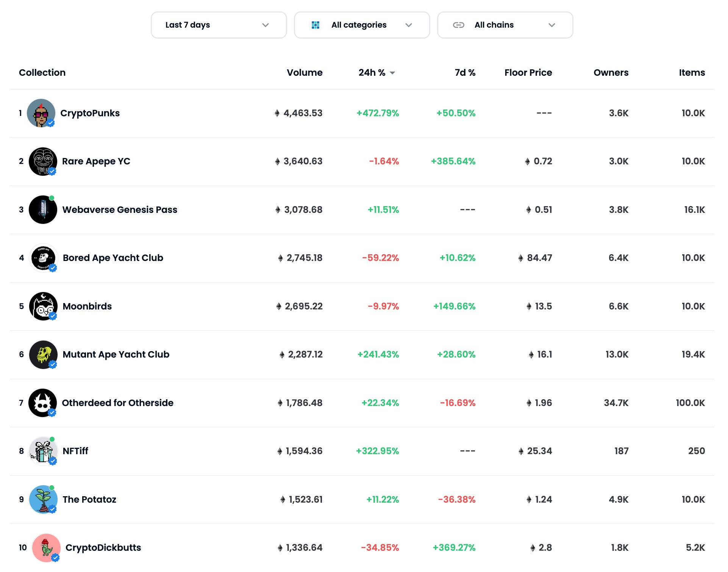Expand the All categories filter
The height and width of the screenshot is (572, 728).
pos(362,25)
